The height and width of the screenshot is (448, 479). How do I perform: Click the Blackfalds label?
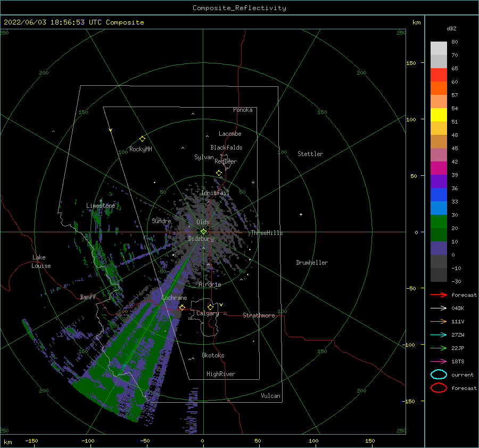[x=226, y=148]
